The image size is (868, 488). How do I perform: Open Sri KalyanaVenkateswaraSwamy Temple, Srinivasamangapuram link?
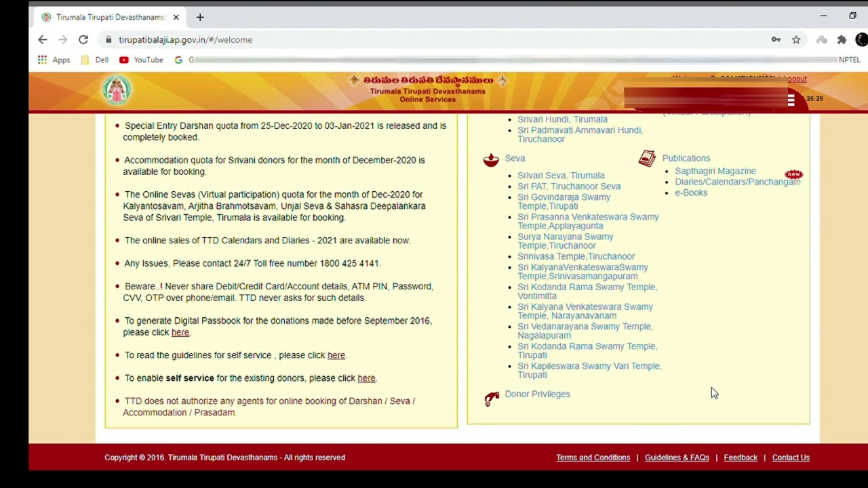pos(583,271)
